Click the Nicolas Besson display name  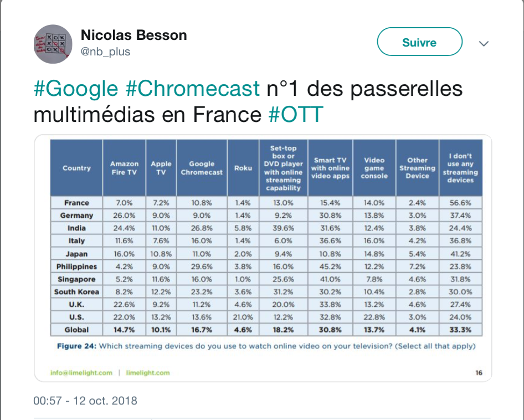[133, 35]
